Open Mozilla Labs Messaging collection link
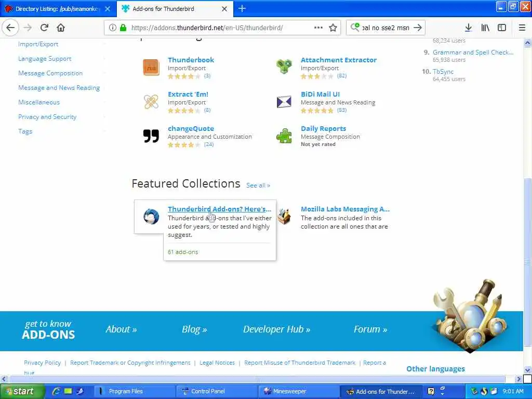 pos(345,209)
